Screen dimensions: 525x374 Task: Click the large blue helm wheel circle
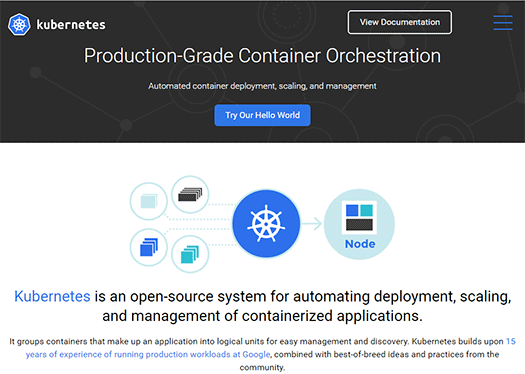tap(266, 224)
